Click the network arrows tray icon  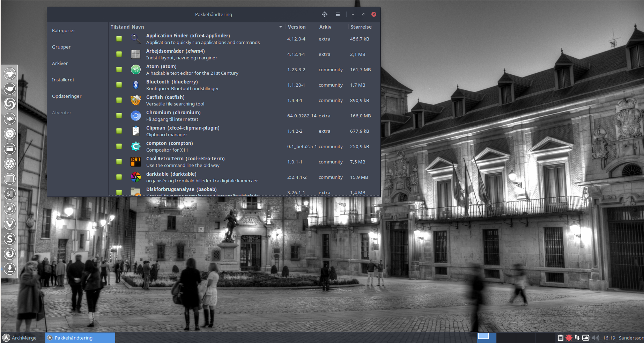[577, 338]
